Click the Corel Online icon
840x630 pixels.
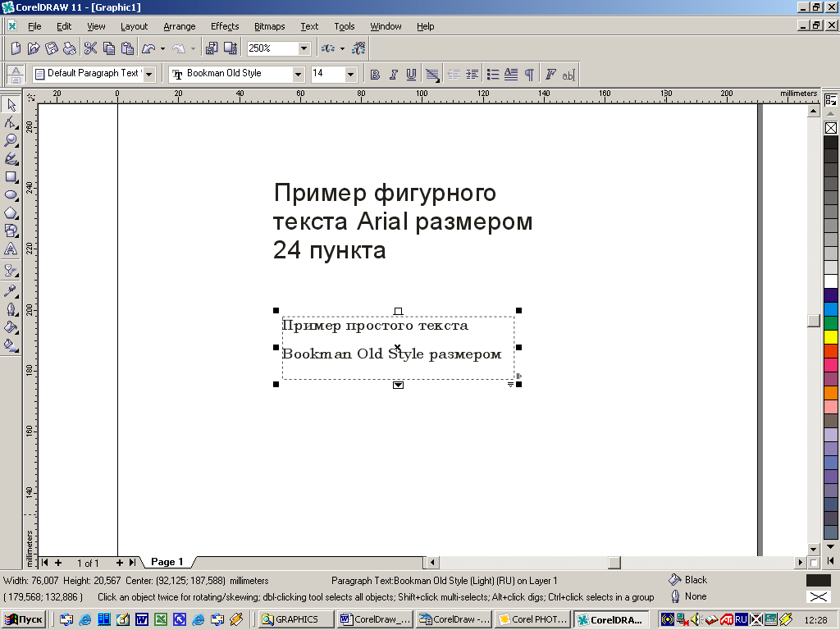point(358,48)
